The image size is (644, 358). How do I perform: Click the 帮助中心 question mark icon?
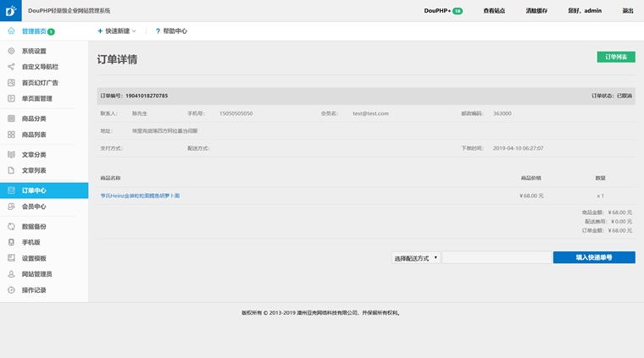click(158, 31)
